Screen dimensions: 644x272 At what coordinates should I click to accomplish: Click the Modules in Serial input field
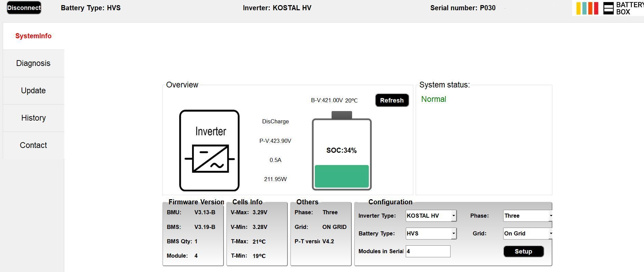tap(428, 251)
